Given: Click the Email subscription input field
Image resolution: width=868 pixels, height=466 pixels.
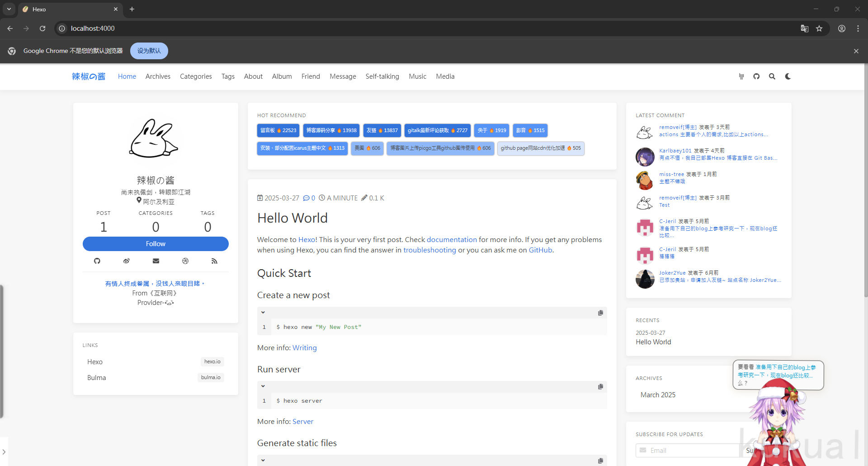Looking at the screenshot, I should [687, 451].
